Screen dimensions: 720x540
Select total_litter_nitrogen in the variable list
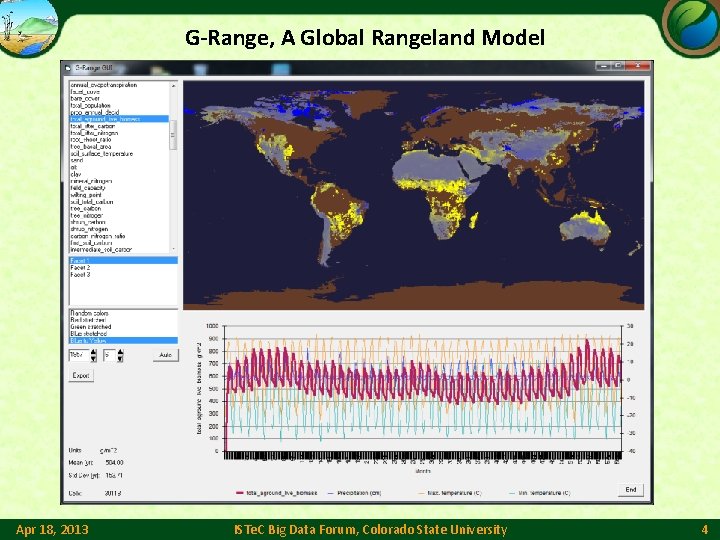point(94,133)
